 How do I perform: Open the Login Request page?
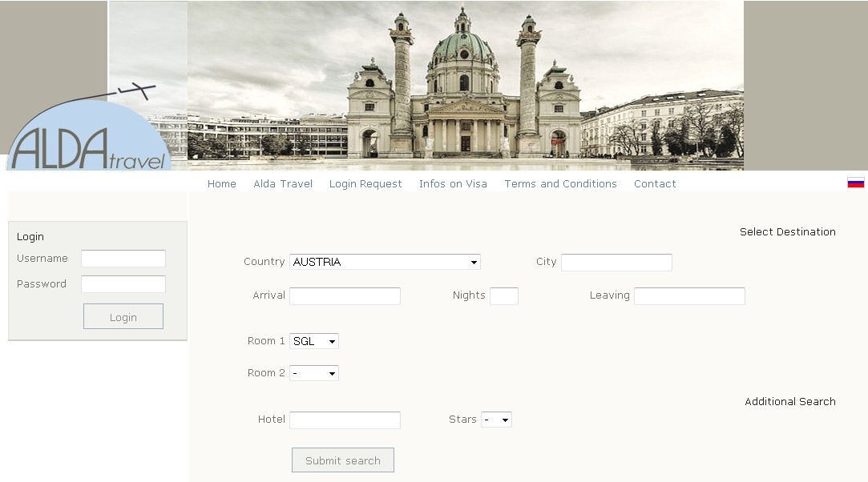point(365,183)
